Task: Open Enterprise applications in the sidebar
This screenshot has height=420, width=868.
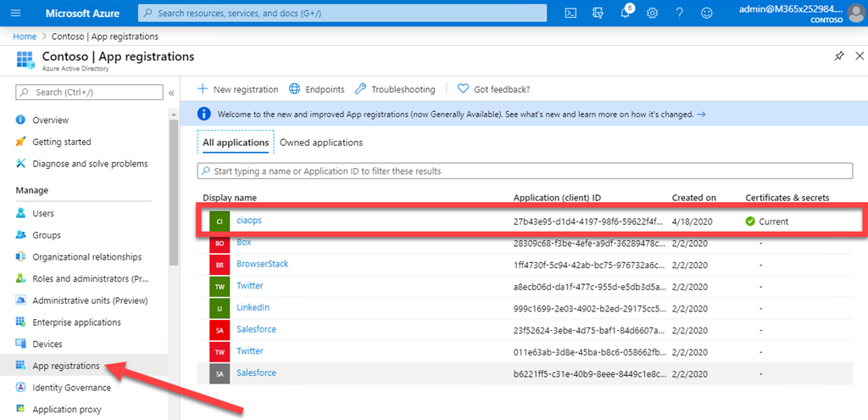Action: tap(76, 322)
